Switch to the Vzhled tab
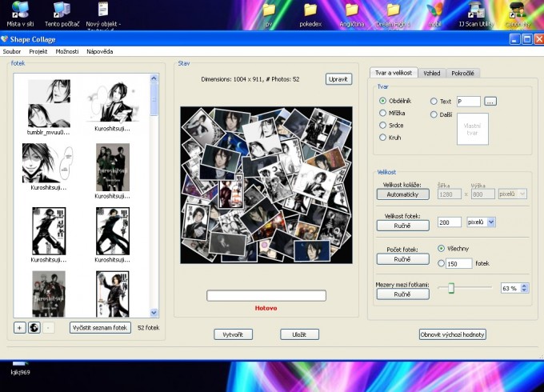Screen dimensions: 544x392 (x=431, y=73)
